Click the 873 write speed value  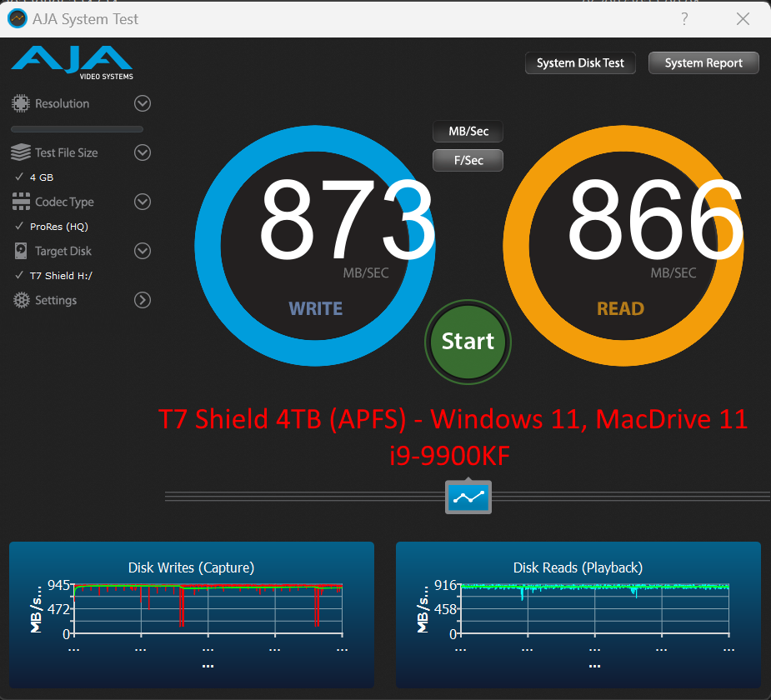[347, 218]
